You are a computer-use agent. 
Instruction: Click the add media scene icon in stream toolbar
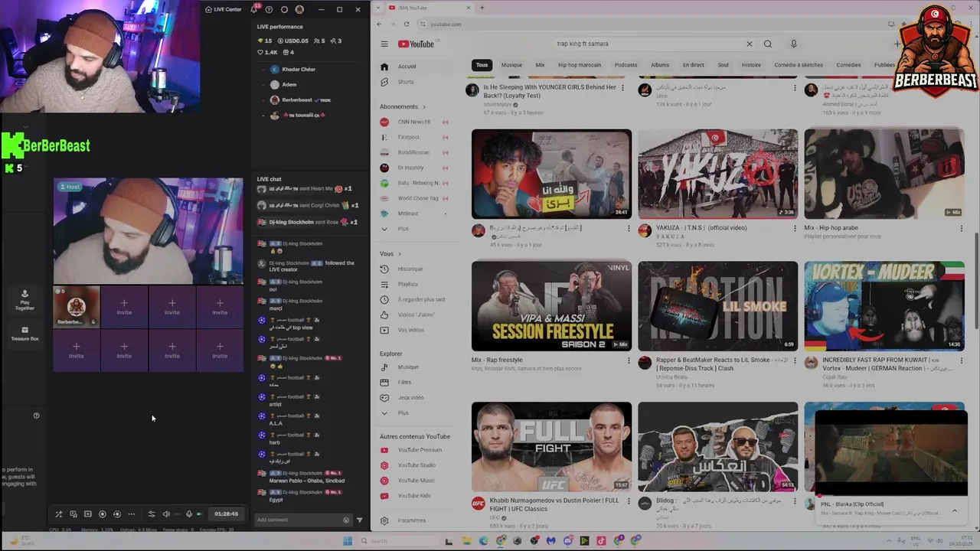[87, 514]
